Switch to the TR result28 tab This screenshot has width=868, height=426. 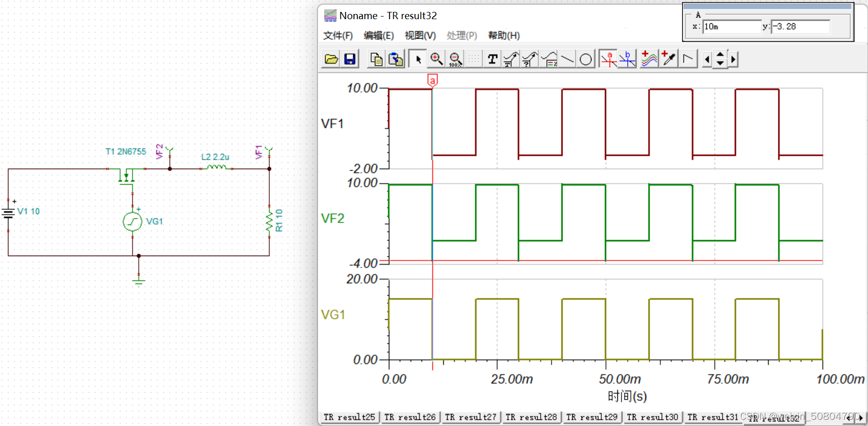[x=531, y=417]
